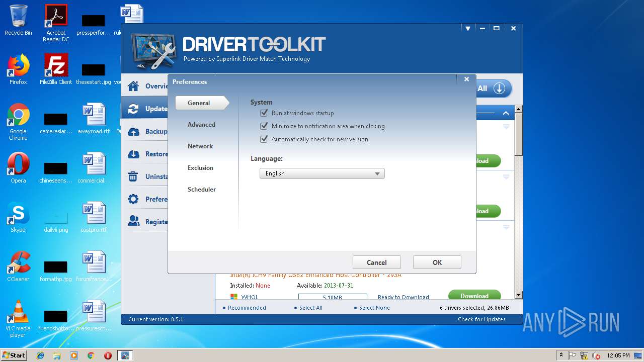This screenshot has width=644, height=362.
Task: Select the awayroad.rtf document icon
Action: click(x=94, y=119)
